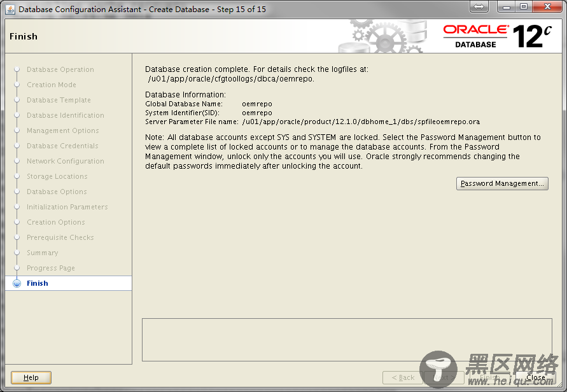Click the logfile path /u01/app/oracle/cfgtoollogs/dbca/oemrepo
Screen dimensions: 567x392
click(x=231, y=79)
